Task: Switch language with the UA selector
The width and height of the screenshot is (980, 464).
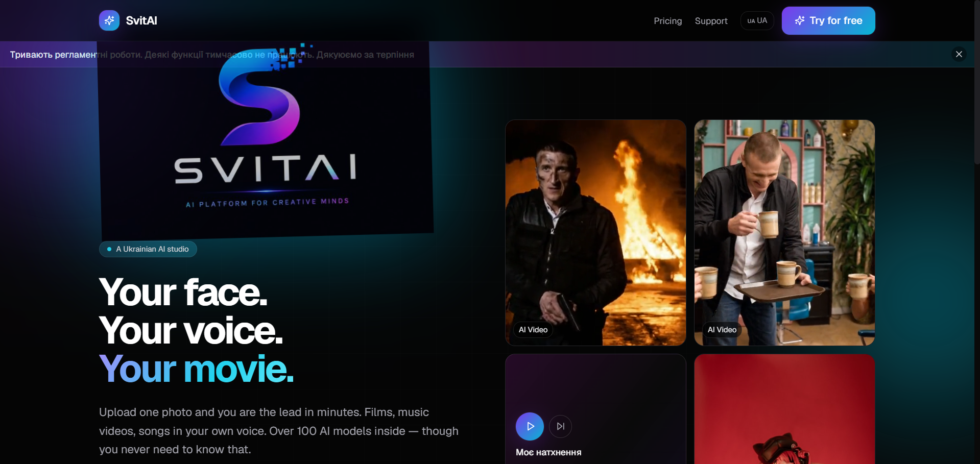Action: click(757, 20)
